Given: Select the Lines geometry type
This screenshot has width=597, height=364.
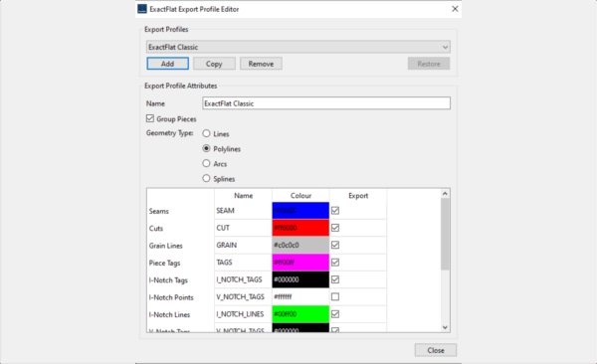Looking at the screenshot, I should [206, 133].
